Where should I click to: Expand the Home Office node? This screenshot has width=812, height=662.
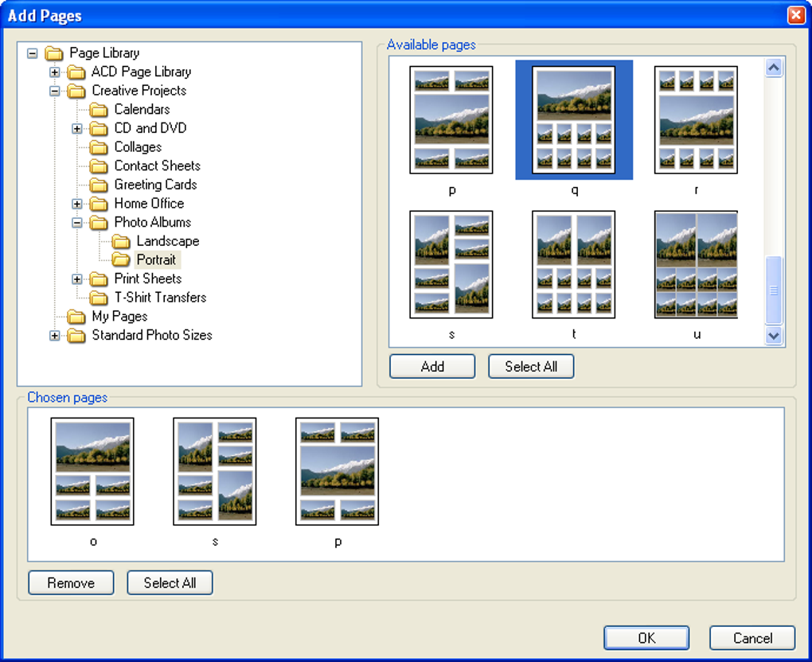point(76,204)
